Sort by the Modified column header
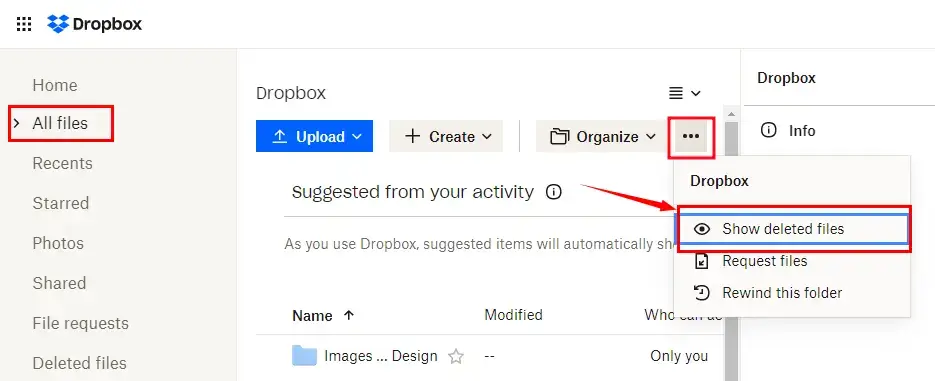The width and height of the screenshot is (935, 381). click(513, 315)
